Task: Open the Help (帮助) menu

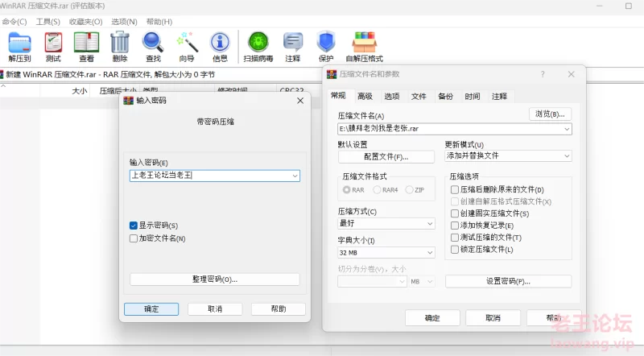Action: point(159,22)
